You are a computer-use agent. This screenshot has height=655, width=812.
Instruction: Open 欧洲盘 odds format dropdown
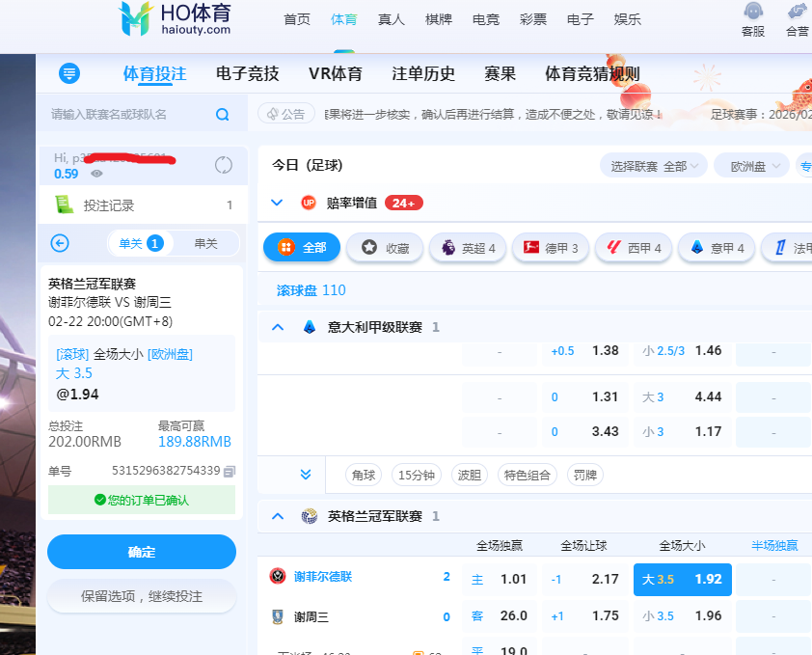click(x=751, y=166)
